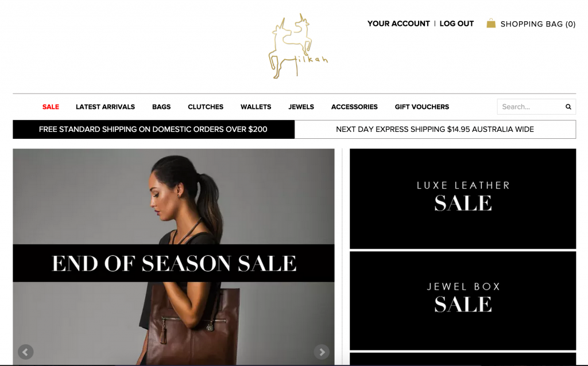Advance to next slide arrow
The width and height of the screenshot is (588, 366).
(x=322, y=352)
